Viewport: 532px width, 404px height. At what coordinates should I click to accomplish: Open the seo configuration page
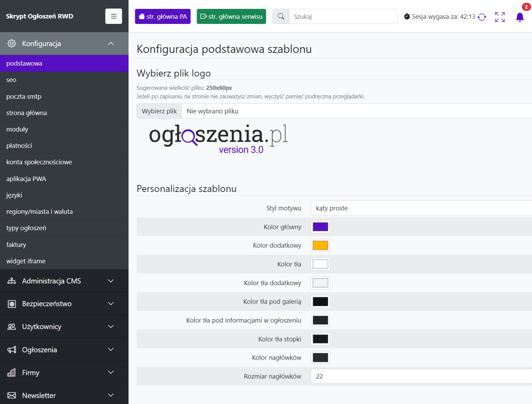[x=11, y=80]
